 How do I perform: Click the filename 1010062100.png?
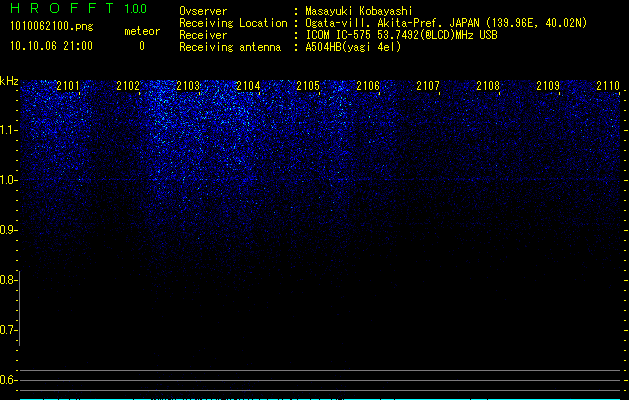pos(52,27)
